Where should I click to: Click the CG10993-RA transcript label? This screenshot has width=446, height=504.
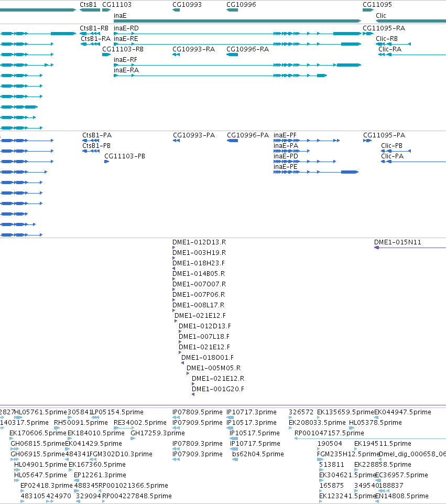pos(193,49)
